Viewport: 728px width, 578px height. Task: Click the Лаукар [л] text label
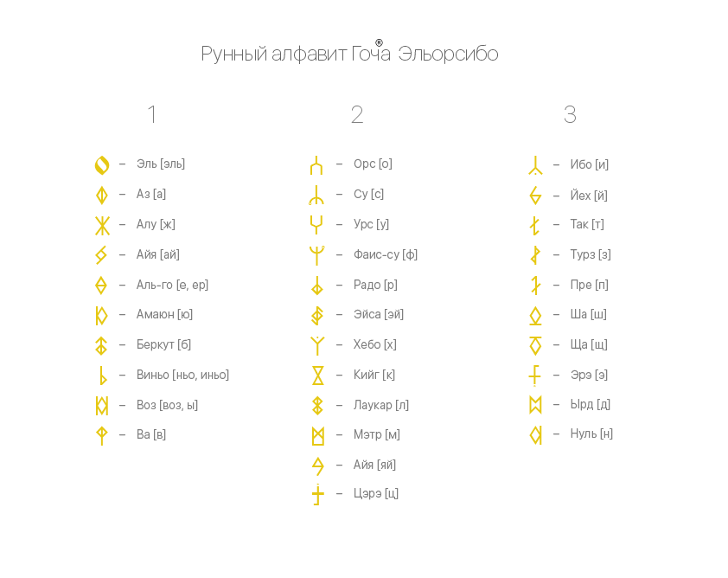coord(380,405)
